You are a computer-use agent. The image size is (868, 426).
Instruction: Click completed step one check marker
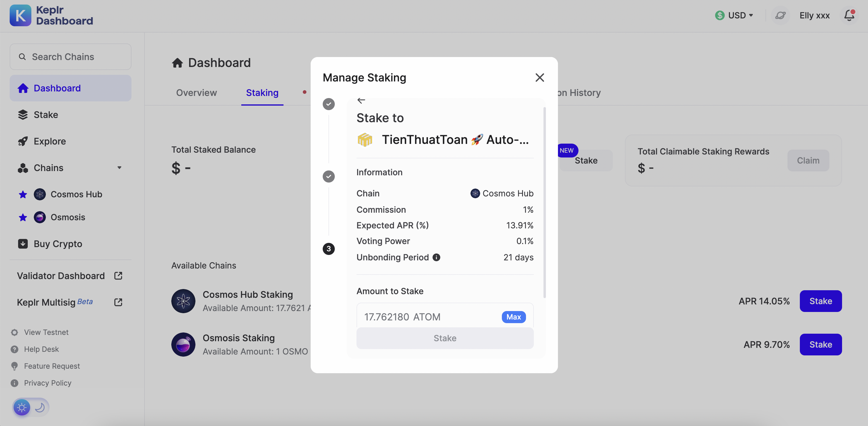[328, 104]
